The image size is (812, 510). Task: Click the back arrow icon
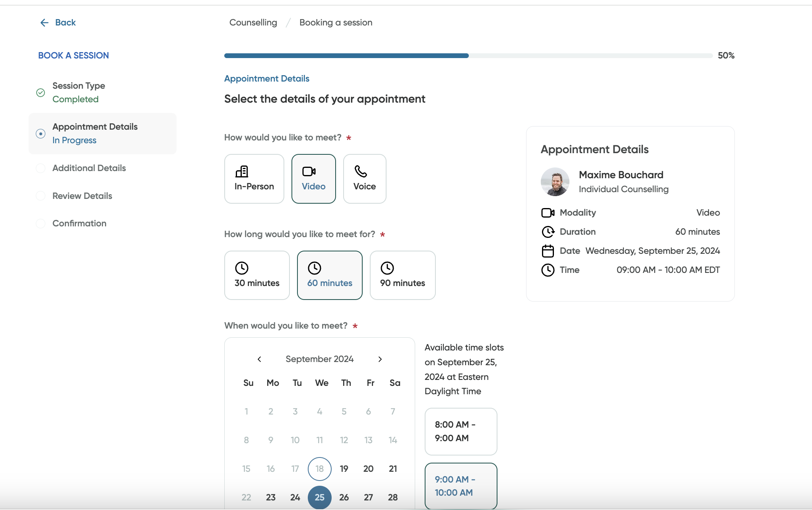(44, 23)
